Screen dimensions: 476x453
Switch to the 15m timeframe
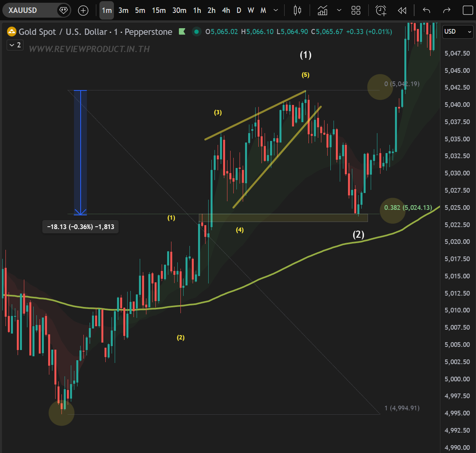[x=159, y=11]
